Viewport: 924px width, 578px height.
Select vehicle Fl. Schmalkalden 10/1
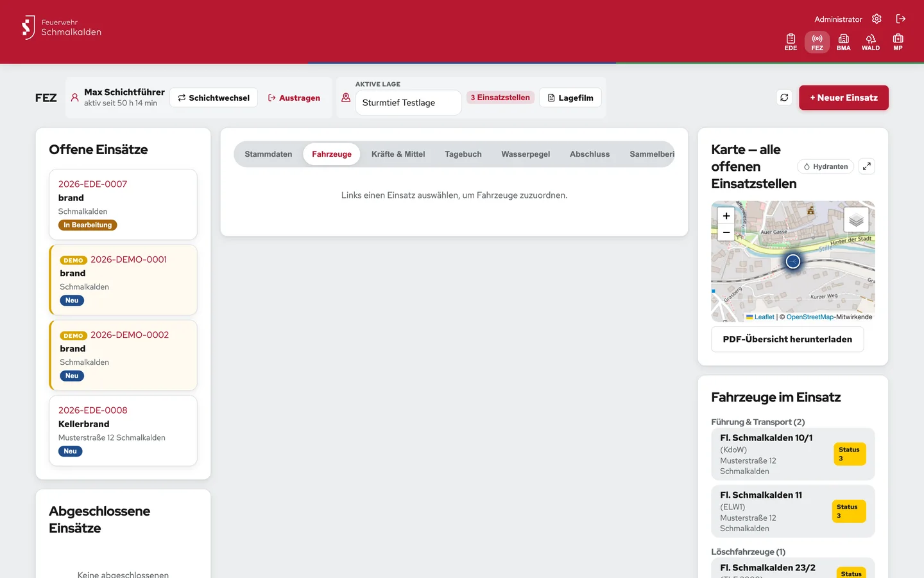tap(793, 454)
